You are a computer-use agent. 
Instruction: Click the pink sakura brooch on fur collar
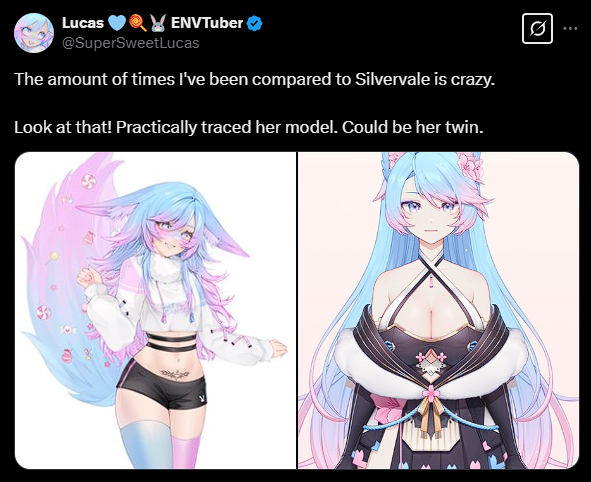click(x=429, y=393)
